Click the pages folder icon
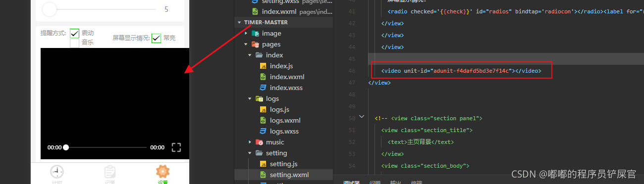 pos(256,44)
